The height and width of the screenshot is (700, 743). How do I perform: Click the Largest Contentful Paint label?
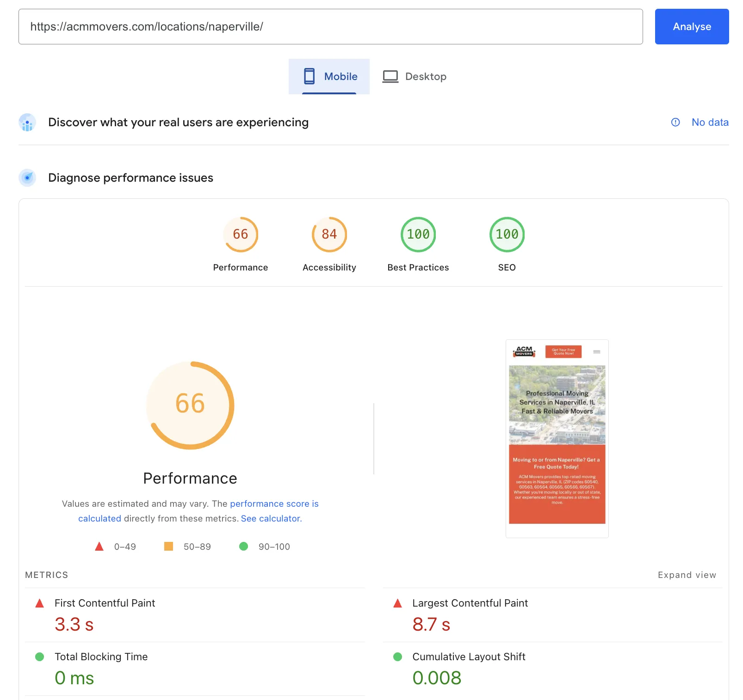[470, 603]
